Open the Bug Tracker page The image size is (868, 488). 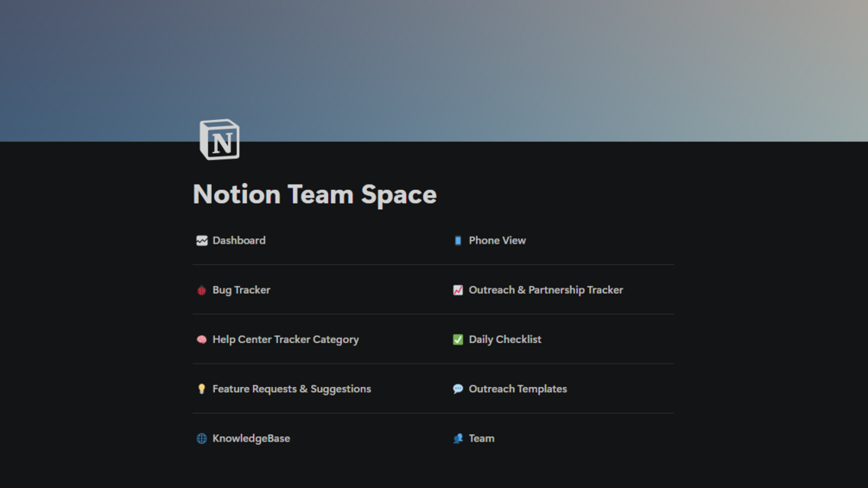[241, 290]
